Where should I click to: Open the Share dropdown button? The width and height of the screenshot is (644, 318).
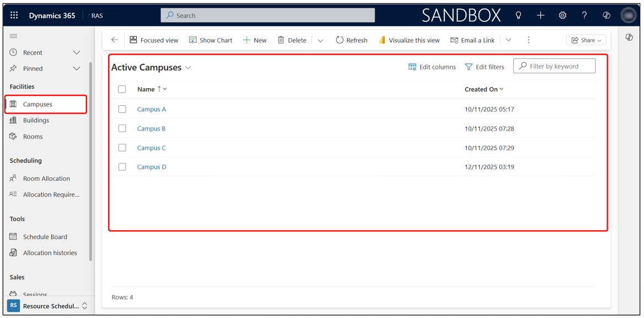(x=586, y=40)
